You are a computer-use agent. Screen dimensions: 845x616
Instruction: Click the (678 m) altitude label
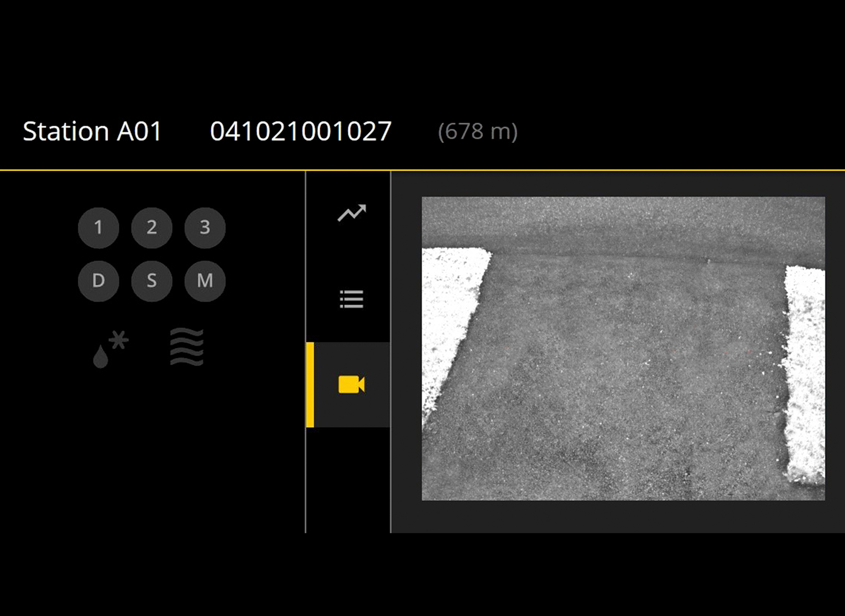pyautogui.click(x=478, y=132)
